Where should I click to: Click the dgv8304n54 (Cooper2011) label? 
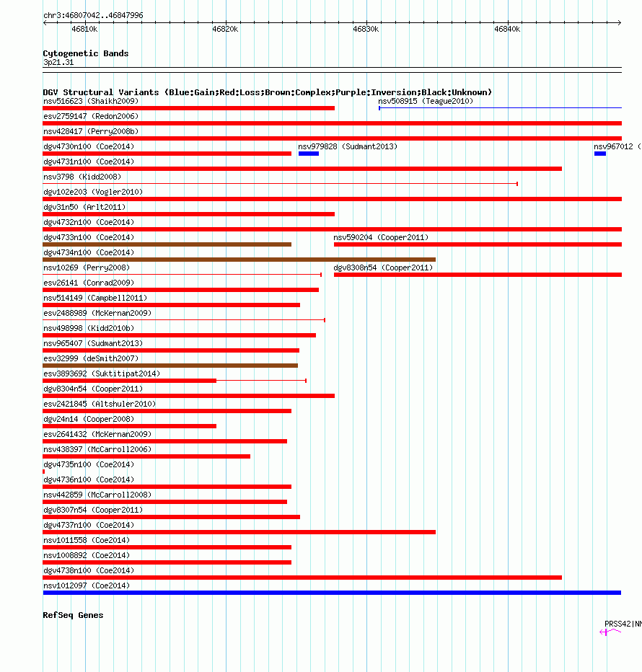point(93,389)
